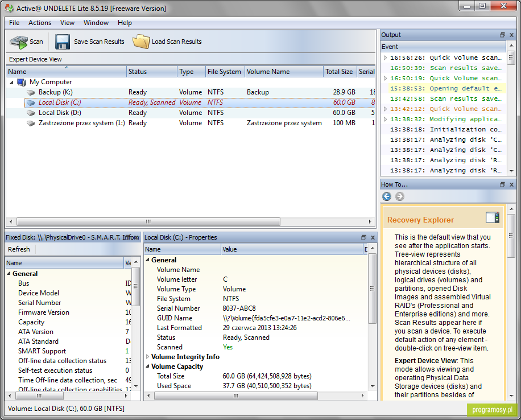Image resolution: width=521 pixels, height=420 pixels.
Task: Click the My Computer icon in tree
Action: coord(22,82)
